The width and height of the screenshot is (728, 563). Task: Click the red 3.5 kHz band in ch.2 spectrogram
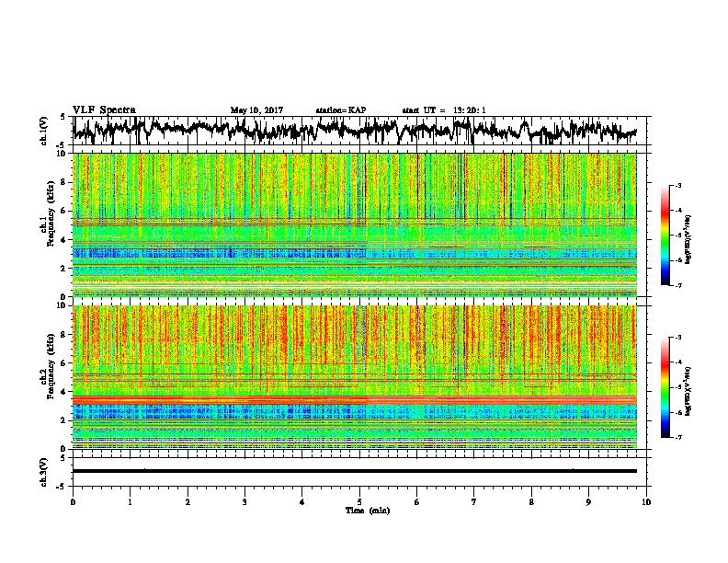pyautogui.click(x=355, y=400)
